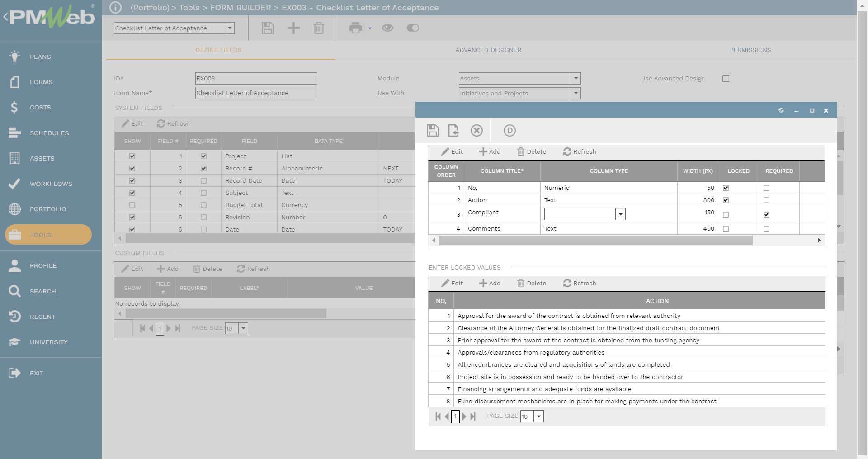This screenshot has height=459, width=868.
Task: Go to Forms in the sidebar
Action: point(41,82)
